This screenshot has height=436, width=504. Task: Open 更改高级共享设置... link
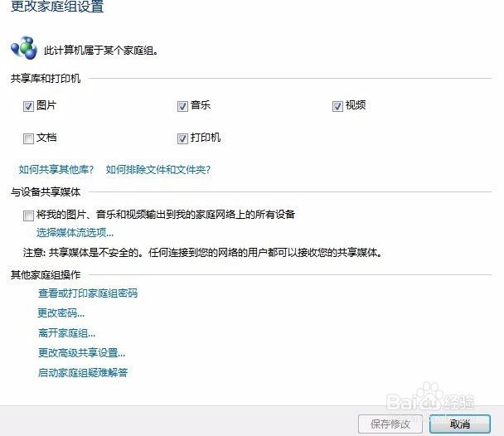click(81, 353)
